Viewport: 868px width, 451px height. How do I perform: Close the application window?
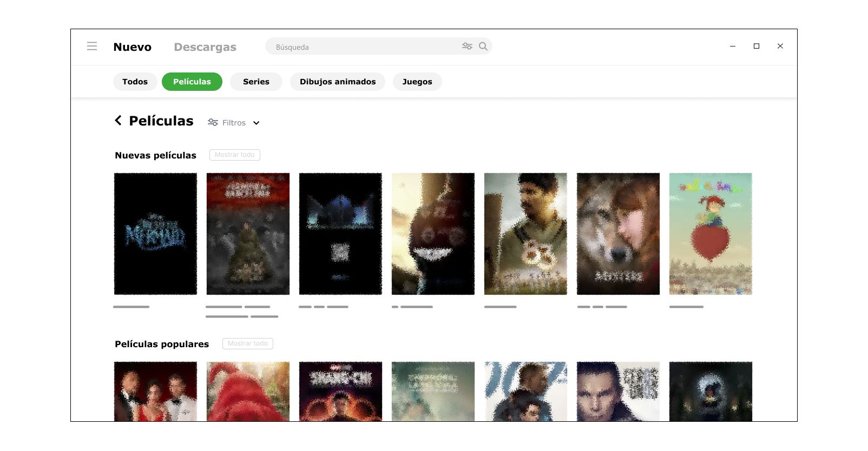tap(780, 47)
